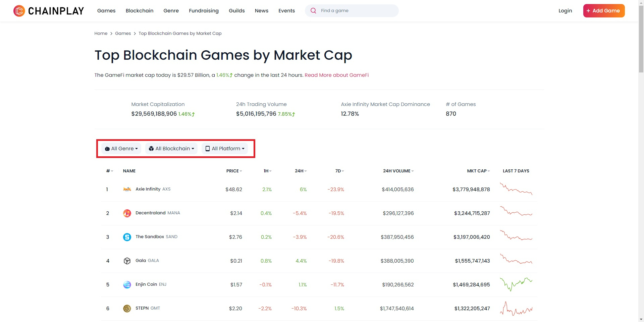This screenshot has height=322, width=644.
Task: Click Gala market cap $1,555,747,143
Action: coord(472,261)
